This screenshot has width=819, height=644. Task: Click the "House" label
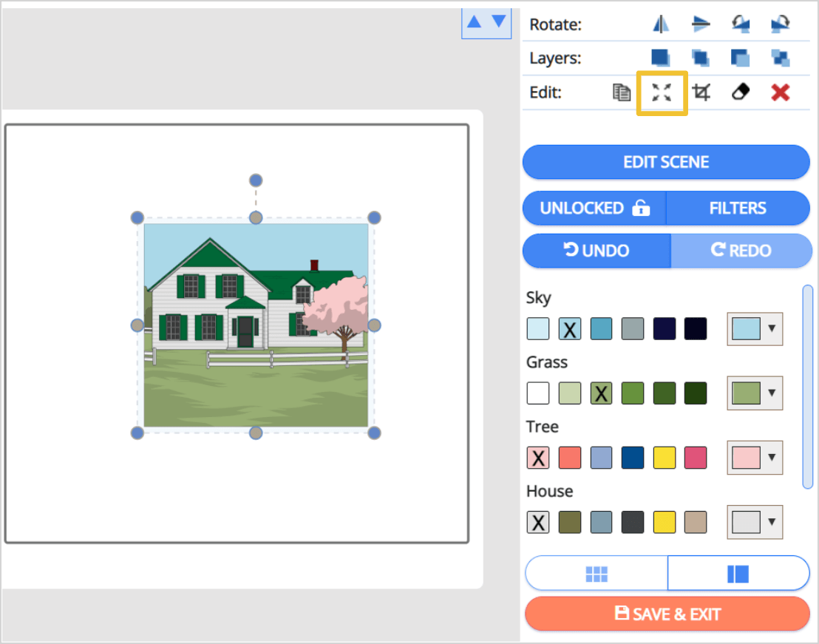[549, 491]
